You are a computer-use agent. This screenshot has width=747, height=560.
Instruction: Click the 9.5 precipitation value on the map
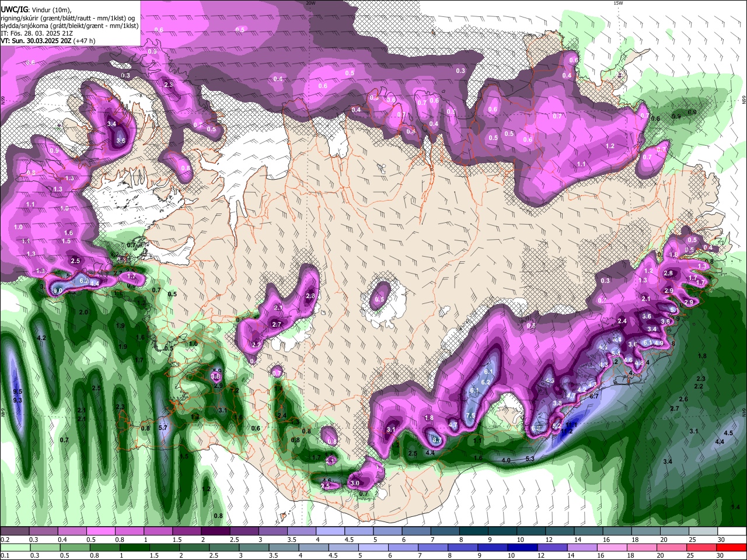(18, 392)
